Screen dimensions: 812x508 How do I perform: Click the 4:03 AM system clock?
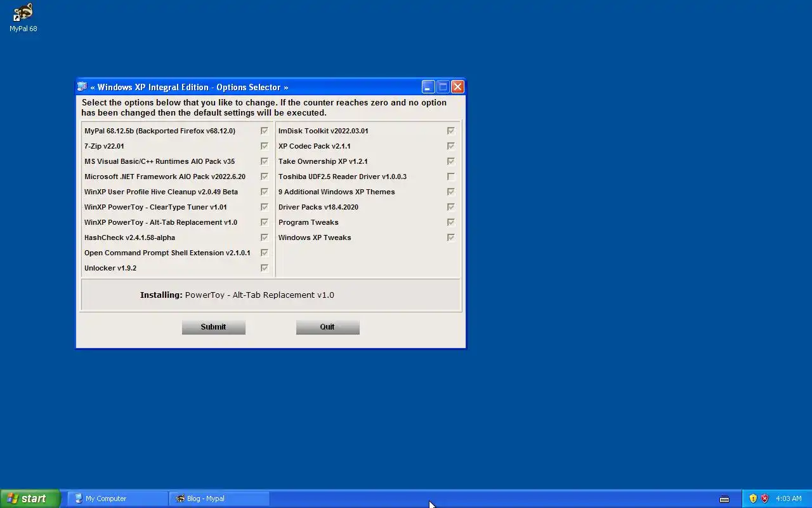(x=789, y=498)
